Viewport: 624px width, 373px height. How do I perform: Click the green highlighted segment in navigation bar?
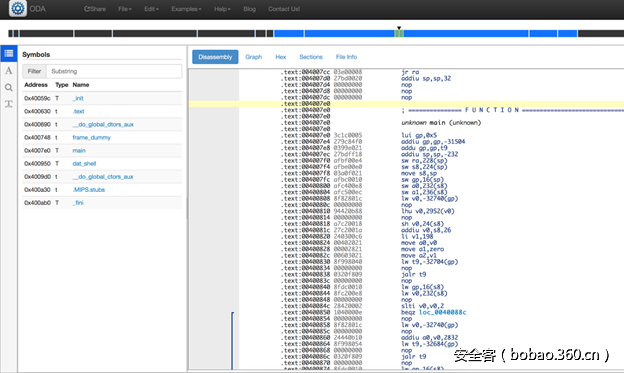pyautogui.click(x=399, y=34)
